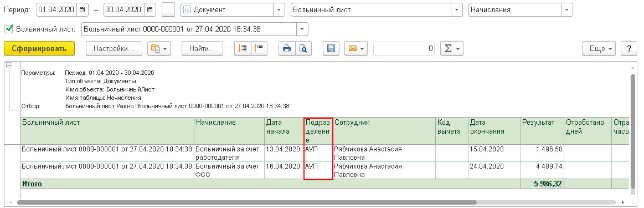Print the report with printer icon
644x208 pixels.
pyautogui.click(x=287, y=48)
